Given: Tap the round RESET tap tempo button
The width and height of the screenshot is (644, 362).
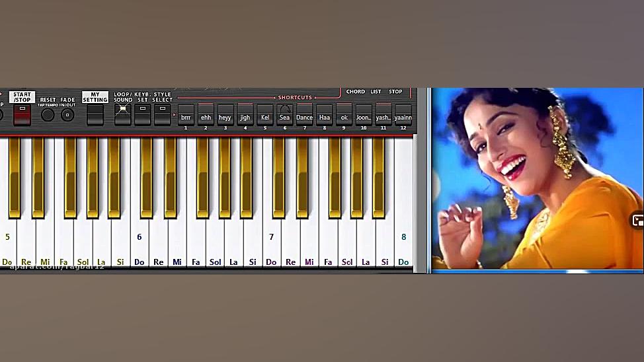Looking at the screenshot, I should [48, 115].
